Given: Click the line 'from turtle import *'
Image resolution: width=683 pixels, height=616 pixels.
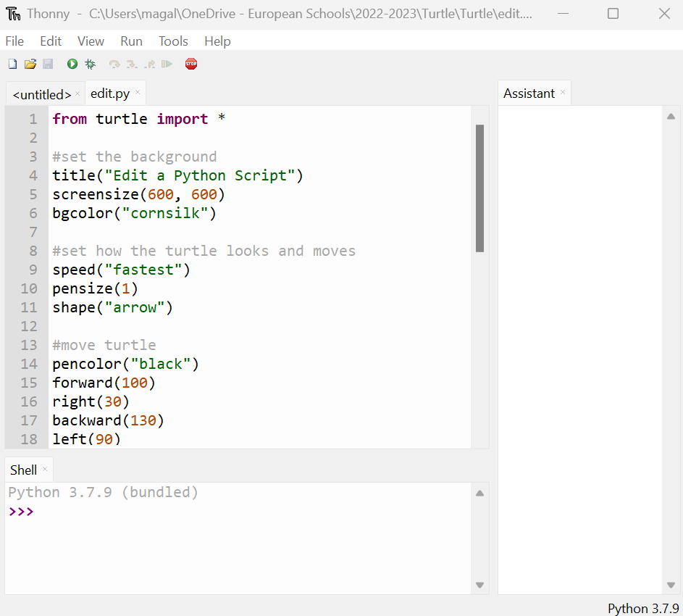Looking at the screenshot, I should [x=139, y=119].
